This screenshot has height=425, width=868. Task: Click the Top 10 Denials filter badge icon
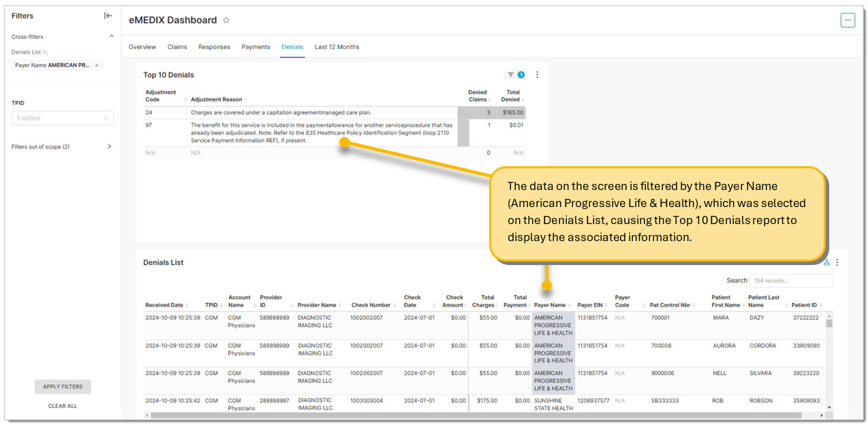coord(516,75)
